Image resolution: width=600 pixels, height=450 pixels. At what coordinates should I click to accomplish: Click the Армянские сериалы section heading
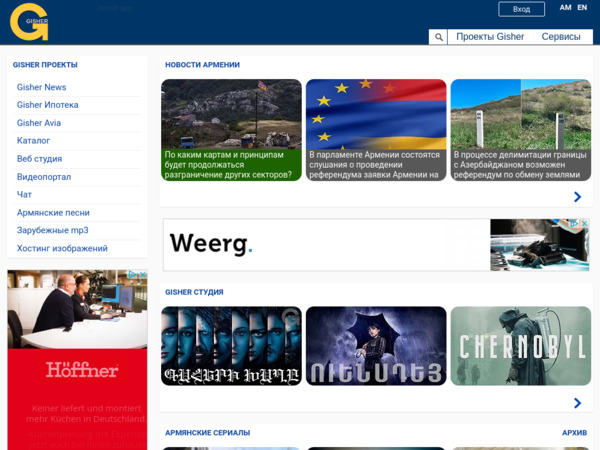[207, 433]
